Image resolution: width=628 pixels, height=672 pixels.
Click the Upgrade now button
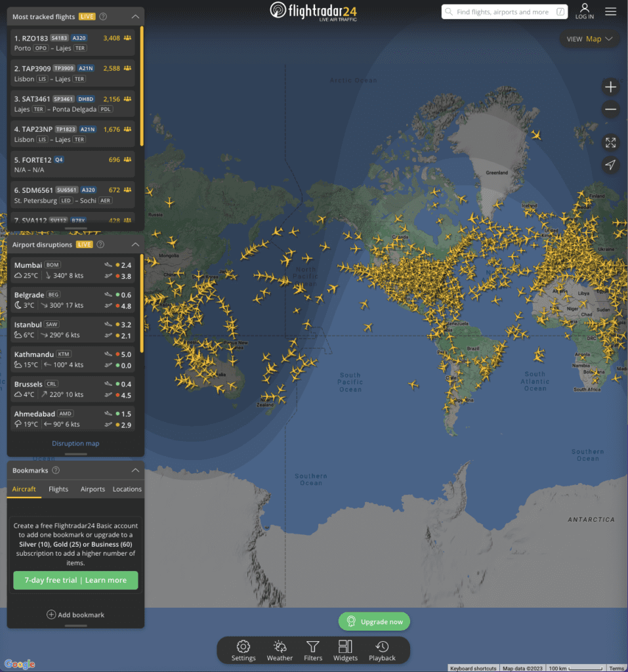(x=374, y=621)
